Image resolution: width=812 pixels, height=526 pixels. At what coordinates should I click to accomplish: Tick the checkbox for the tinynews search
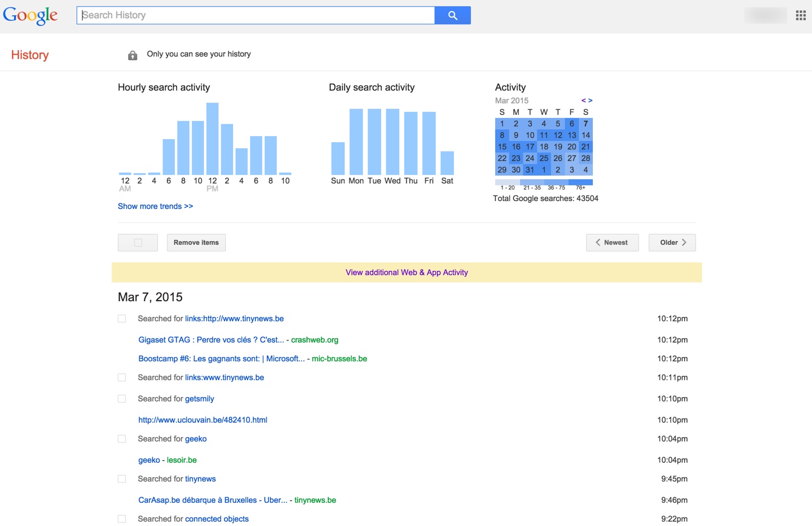[x=122, y=479]
